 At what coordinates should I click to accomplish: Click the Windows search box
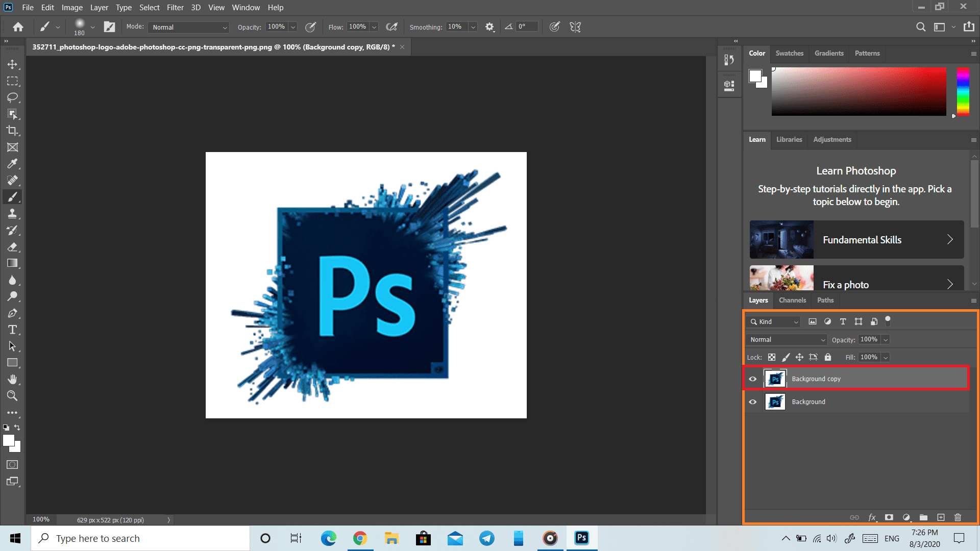pyautogui.click(x=140, y=538)
